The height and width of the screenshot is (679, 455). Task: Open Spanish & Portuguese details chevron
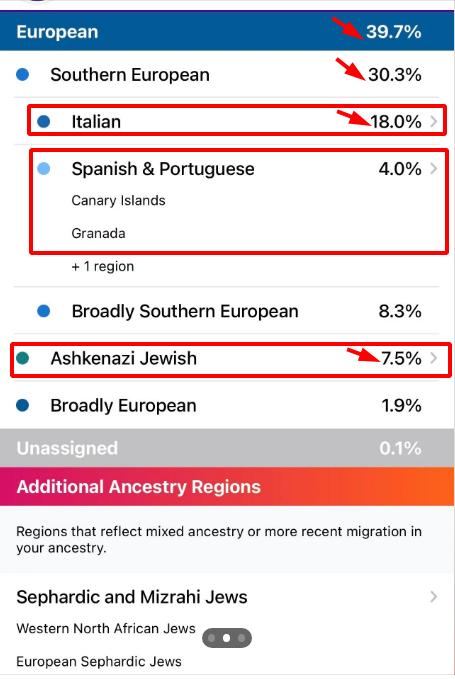click(x=434, y=168)
